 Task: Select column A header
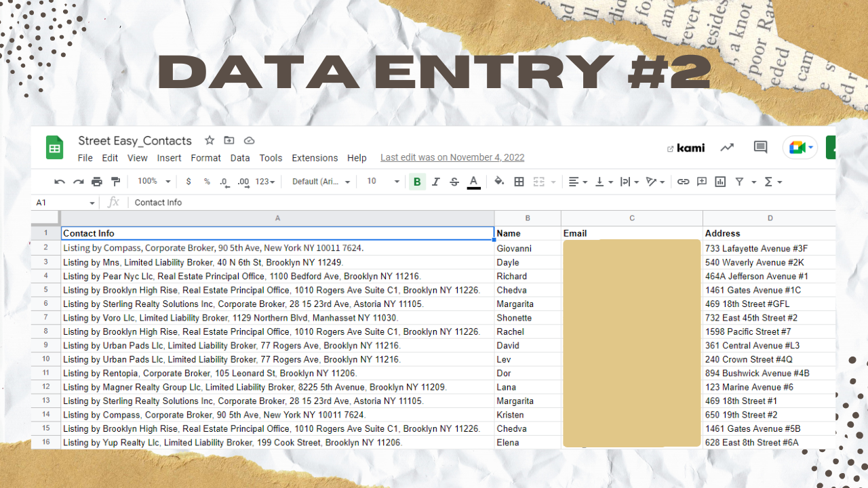click(x=277, y=218)
